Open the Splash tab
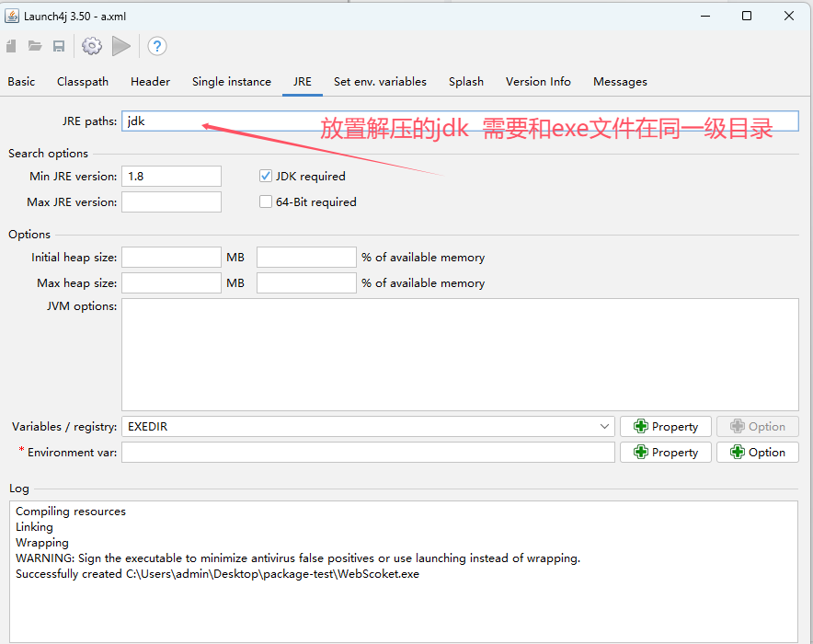Viewport: 813px width, 644px height. click(466, 81)
